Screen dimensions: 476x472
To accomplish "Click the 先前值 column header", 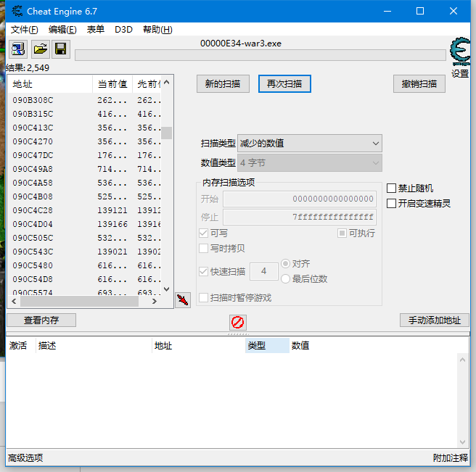I will pyautogui.click(x=147, y=84).
